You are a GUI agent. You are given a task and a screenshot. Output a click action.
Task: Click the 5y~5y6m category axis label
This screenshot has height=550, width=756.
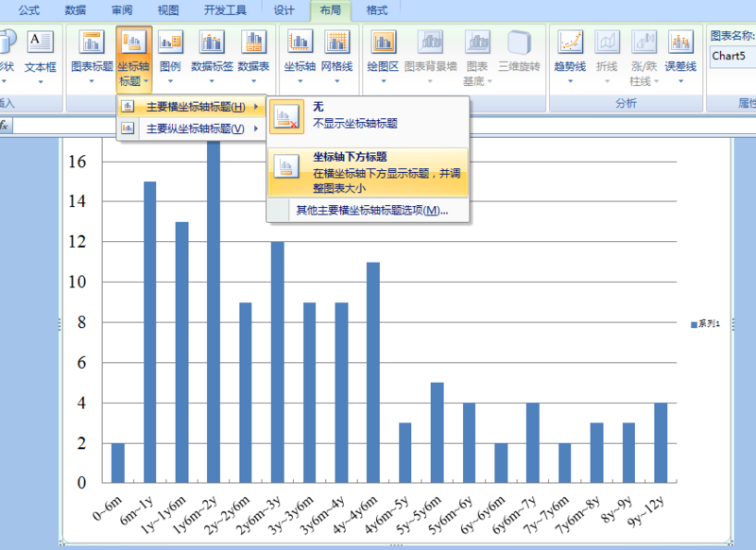click(419, 515)
